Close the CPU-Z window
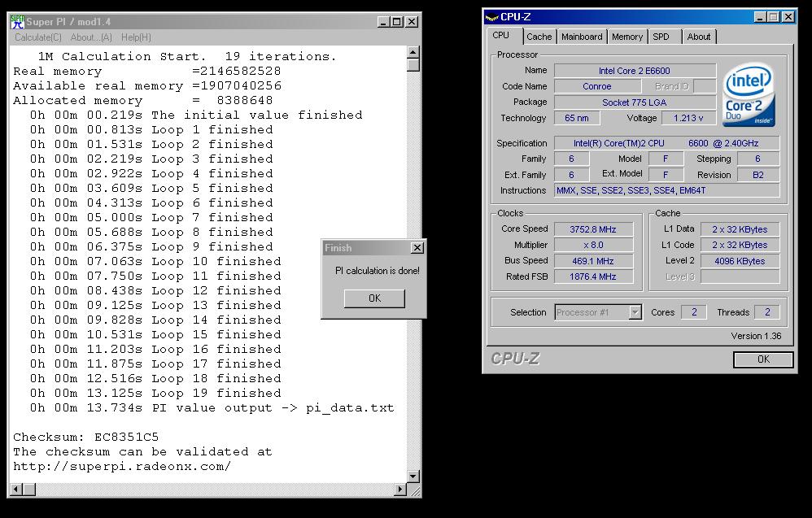Image resolution: width=812 pixels, height=518 pixels. pos(788,17)
